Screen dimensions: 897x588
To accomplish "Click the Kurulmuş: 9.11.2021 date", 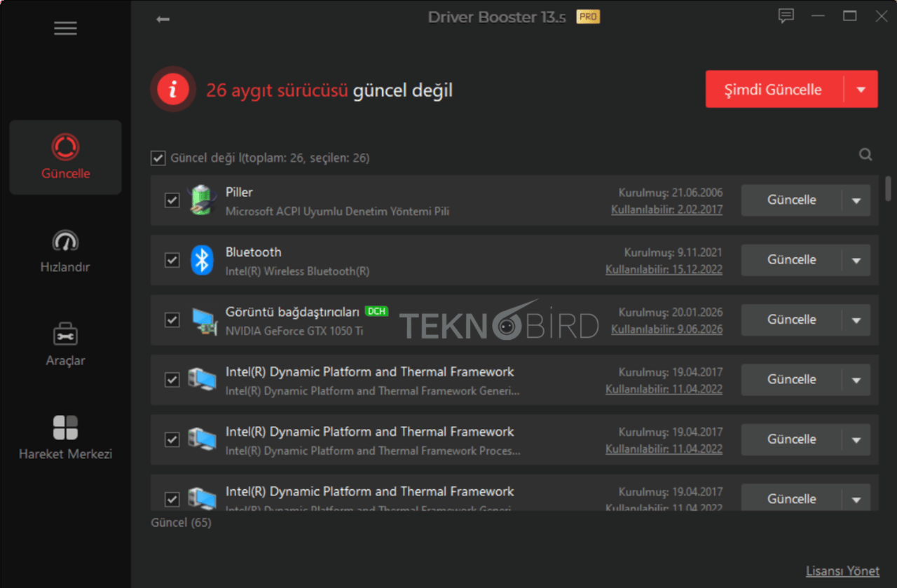I will [673, 252].
